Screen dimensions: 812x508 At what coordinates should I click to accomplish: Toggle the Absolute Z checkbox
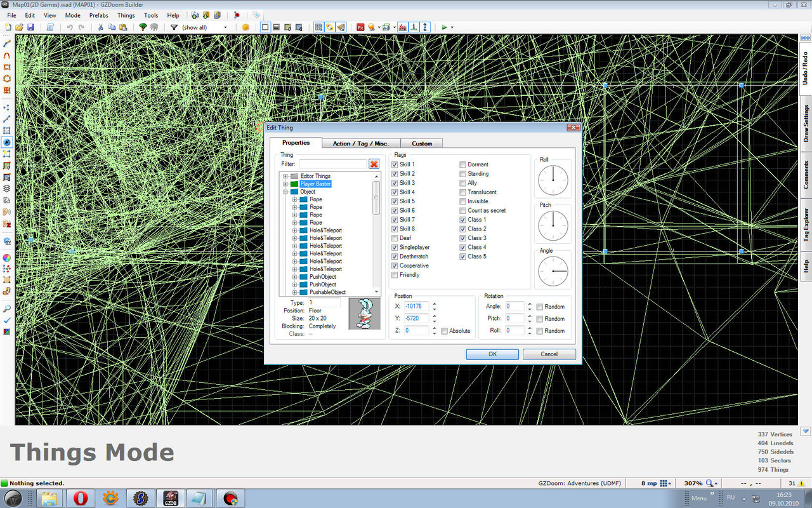[x=444, y=331]
